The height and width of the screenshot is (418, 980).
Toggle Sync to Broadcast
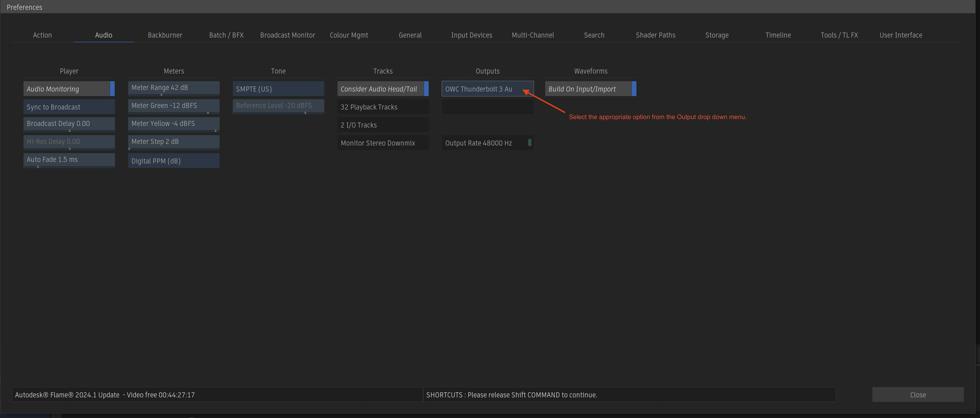tap(68, 107)
